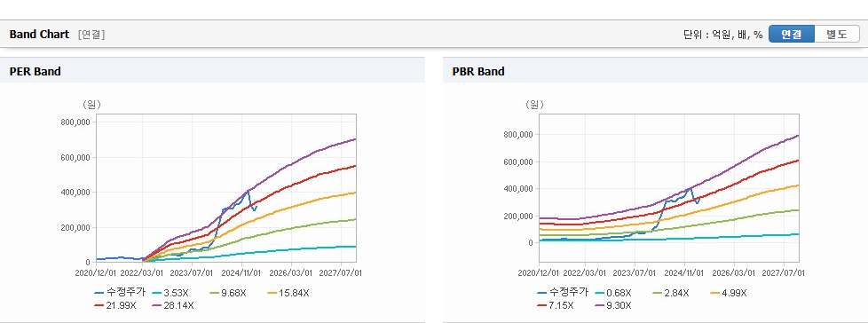Toggle the 7.15X legend entry

555,305
